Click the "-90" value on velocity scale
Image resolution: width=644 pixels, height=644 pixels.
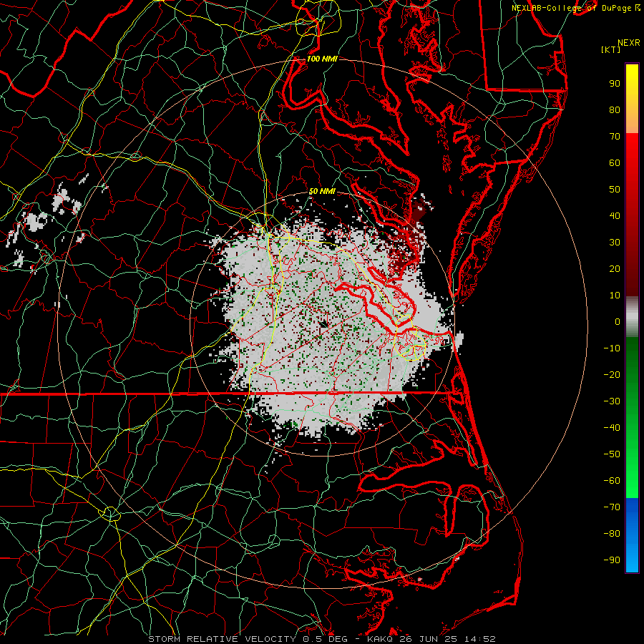pyautogui.click(x=612, y=560)
